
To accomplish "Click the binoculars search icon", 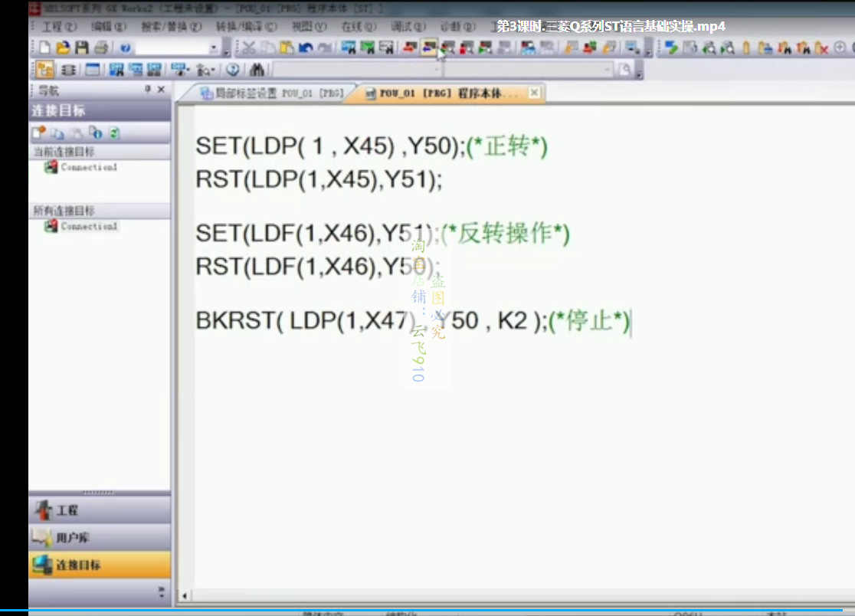I will [257, 70].
